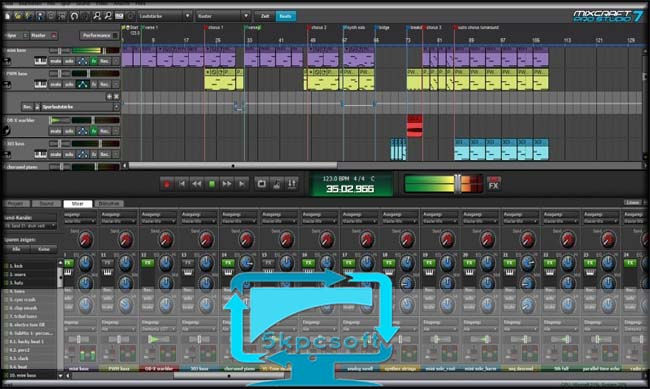650x389 pixels.
Task: Click the master volume slider handle
Action: coord(458,183)
